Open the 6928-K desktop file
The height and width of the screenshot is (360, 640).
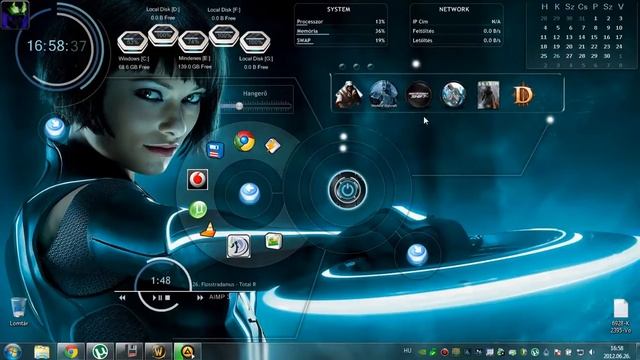point(621,316)
